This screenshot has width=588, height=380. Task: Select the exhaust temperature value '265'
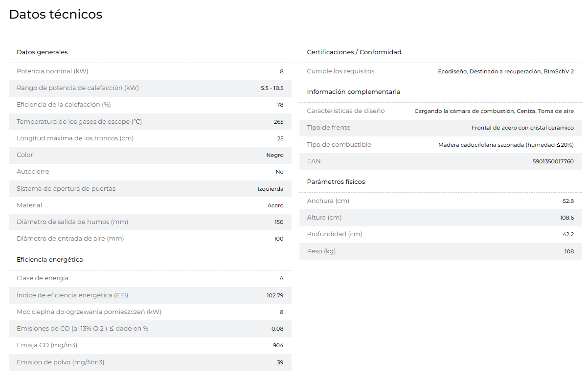[279, 122]
